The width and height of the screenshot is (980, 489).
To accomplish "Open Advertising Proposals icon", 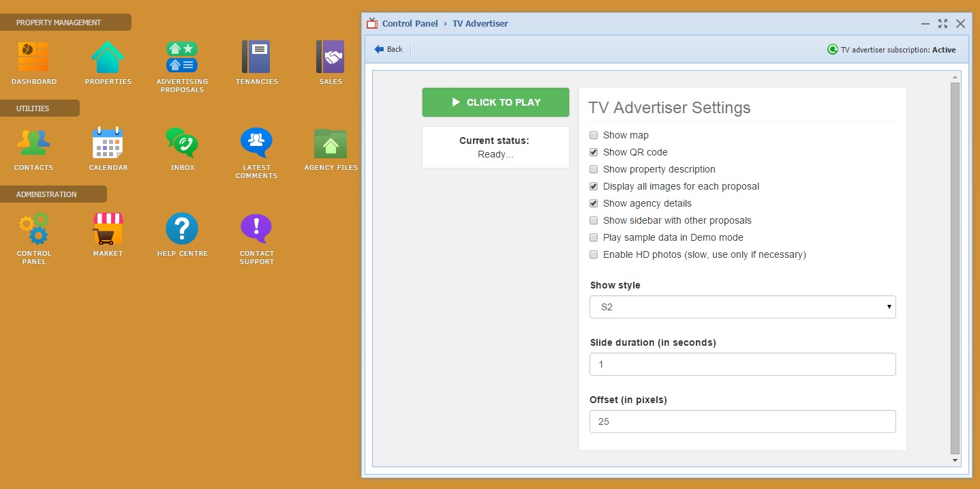I will tap(182, 57).
